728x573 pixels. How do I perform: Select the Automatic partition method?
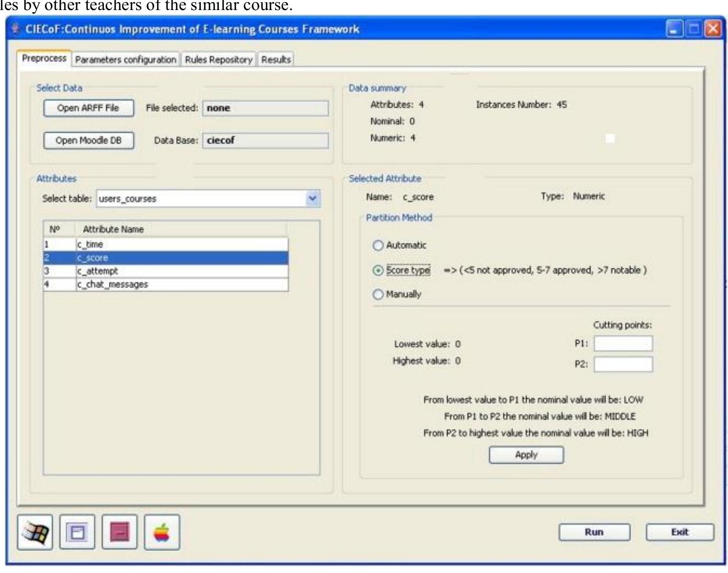click(378, 245)
